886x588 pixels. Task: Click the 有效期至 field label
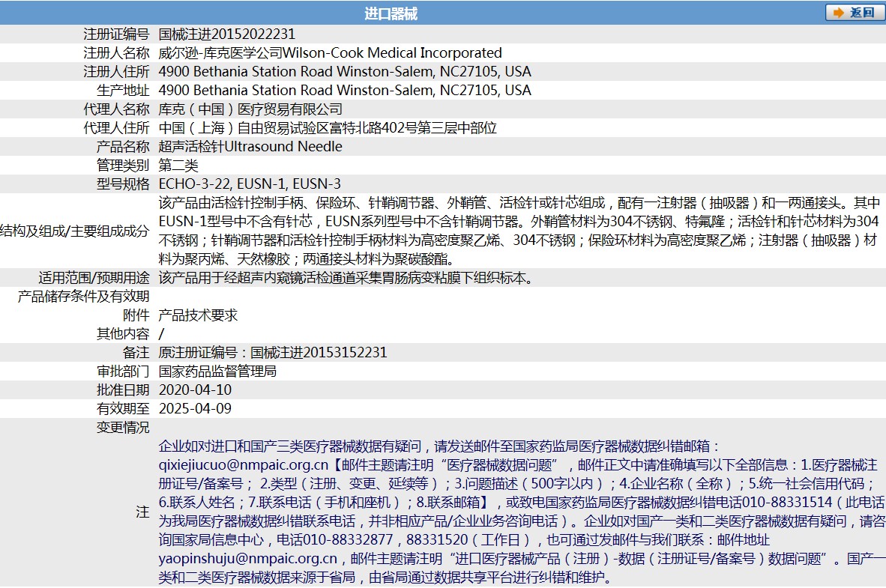[123, 408]
